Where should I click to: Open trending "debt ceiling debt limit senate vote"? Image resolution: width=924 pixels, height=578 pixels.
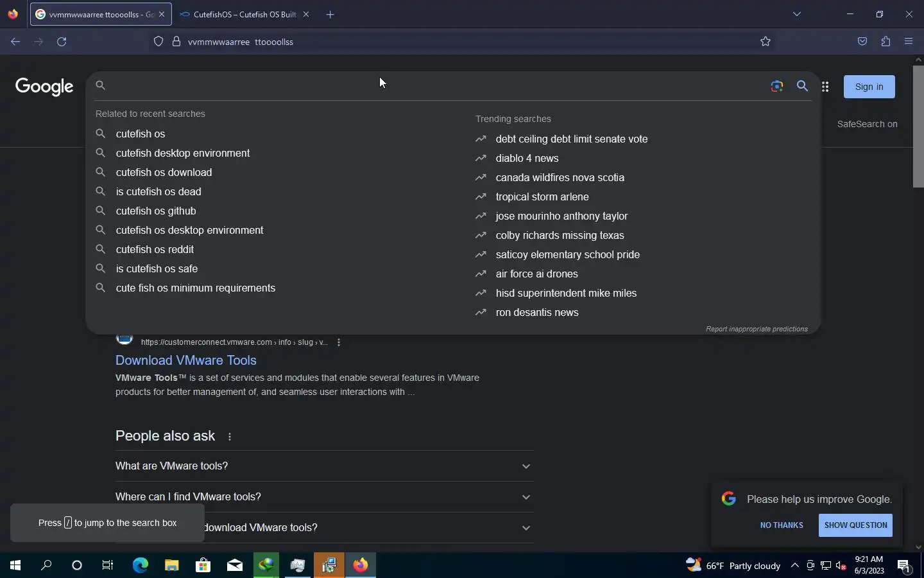[572, 139]
